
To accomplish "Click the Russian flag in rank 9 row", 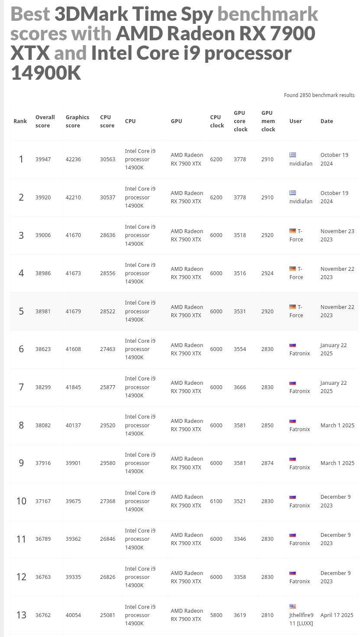I will point(293,459).
